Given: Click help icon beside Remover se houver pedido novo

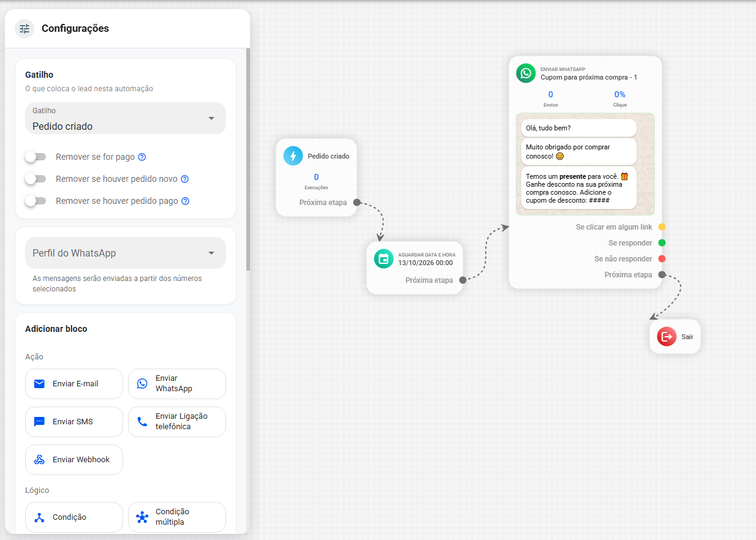Looking at the screenshot, I should point(185,179).
